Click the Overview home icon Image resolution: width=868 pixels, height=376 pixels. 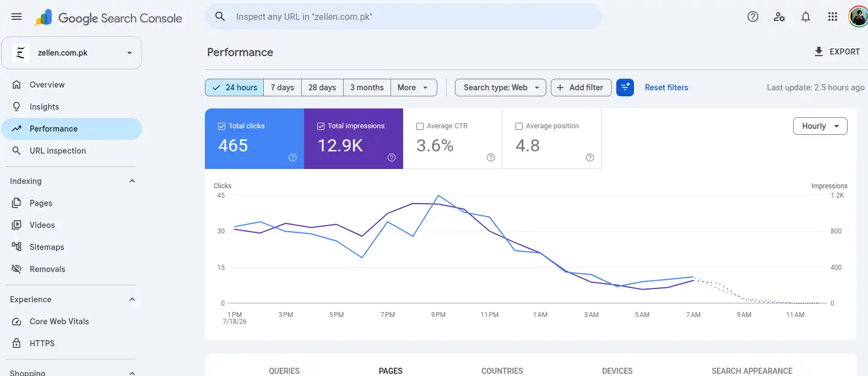[17, 85]
